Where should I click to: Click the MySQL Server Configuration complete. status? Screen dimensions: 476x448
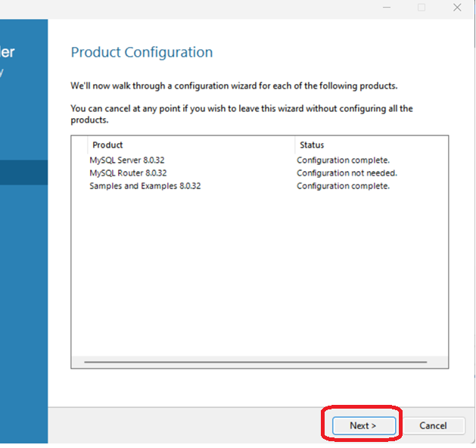tap(343, 160)
